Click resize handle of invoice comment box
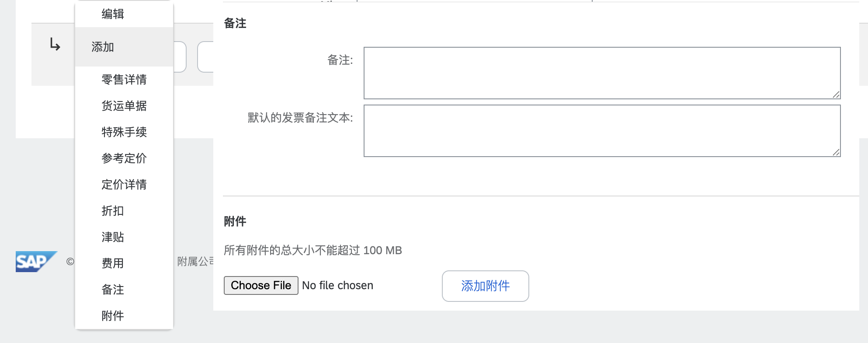The width and height of the screenshot is (868, 343). [836, 152]
